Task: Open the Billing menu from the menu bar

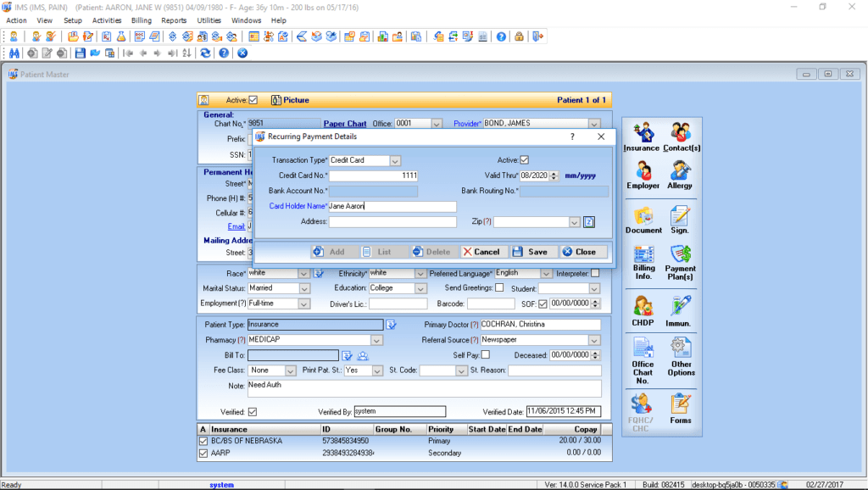Action: pyautogui.click(x=141, y=20)
